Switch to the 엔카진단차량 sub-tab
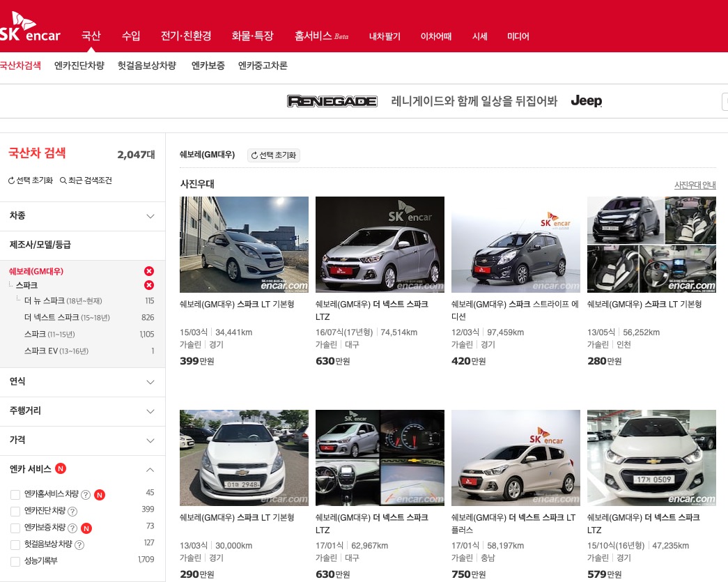Viewport: 728px width, 582px height. coord(79,66)
